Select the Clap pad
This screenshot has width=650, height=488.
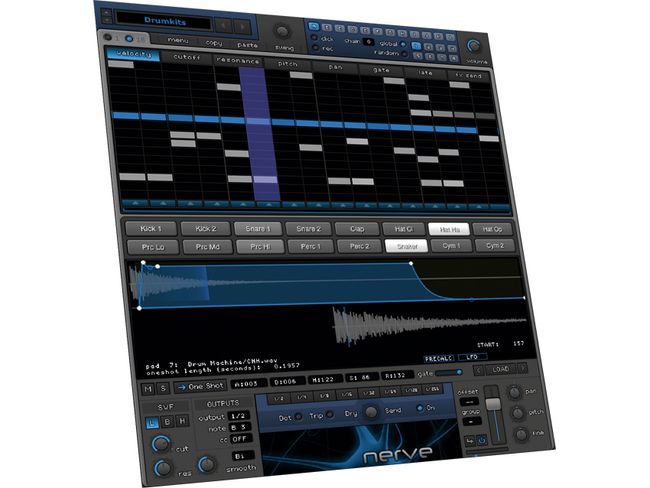pyautogui.click(x=357, y=228)
